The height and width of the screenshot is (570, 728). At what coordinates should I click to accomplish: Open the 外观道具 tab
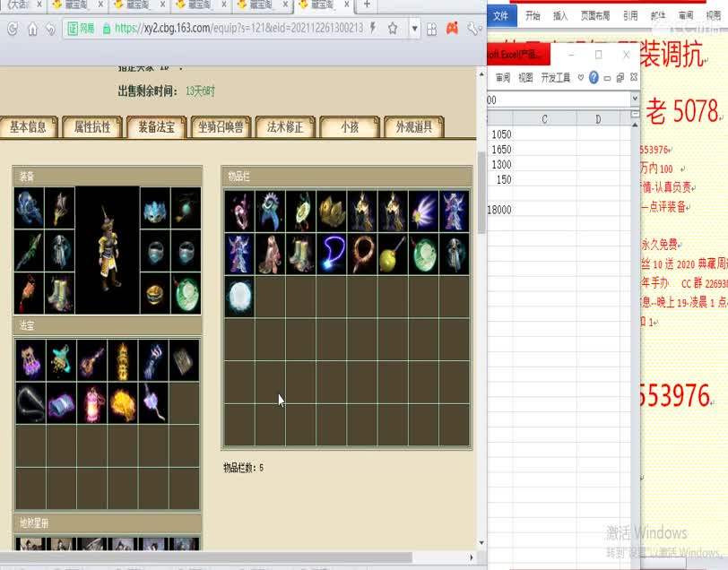413,126
